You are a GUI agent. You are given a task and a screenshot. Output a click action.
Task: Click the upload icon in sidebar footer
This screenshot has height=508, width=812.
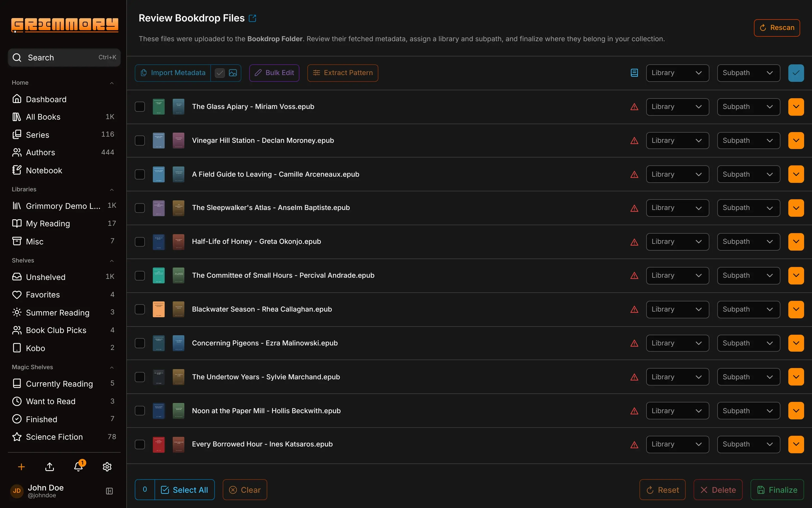[50, 466]
